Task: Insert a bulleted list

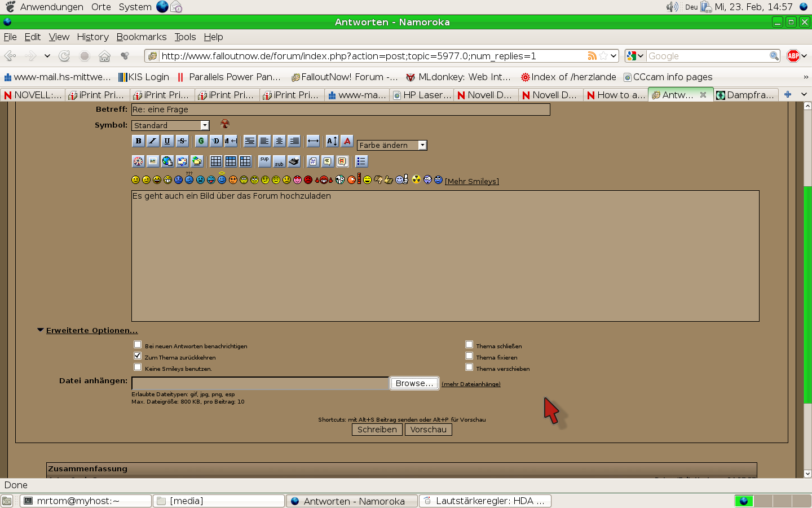Action: click(361, 161)
